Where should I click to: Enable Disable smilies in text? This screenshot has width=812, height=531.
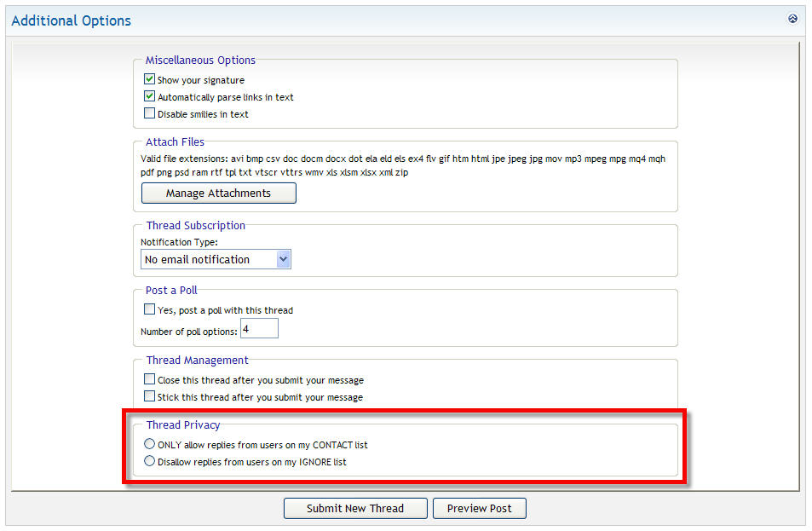point(149,113)
